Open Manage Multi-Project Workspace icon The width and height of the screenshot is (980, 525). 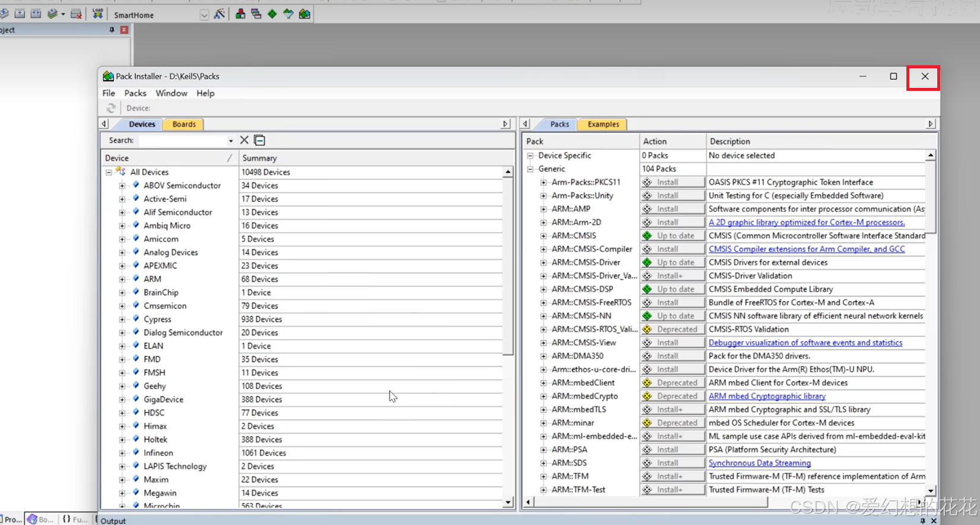(256, 14)
